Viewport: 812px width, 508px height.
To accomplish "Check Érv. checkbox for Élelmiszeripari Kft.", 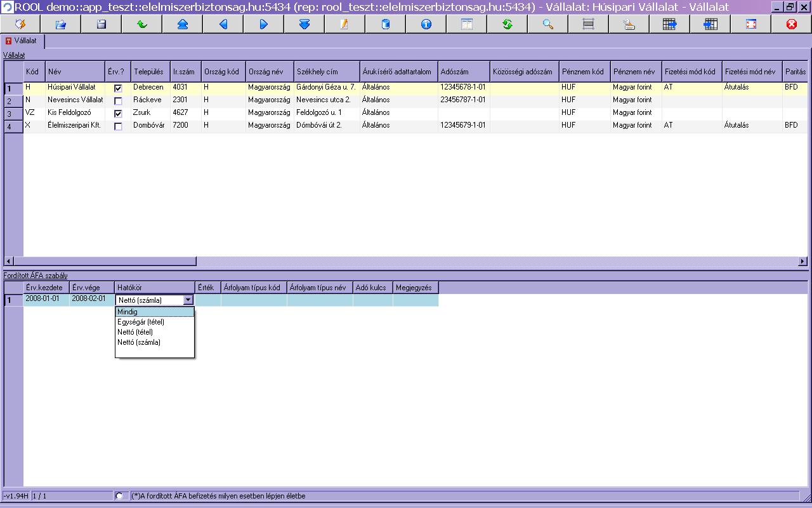I will pos(118,126).
